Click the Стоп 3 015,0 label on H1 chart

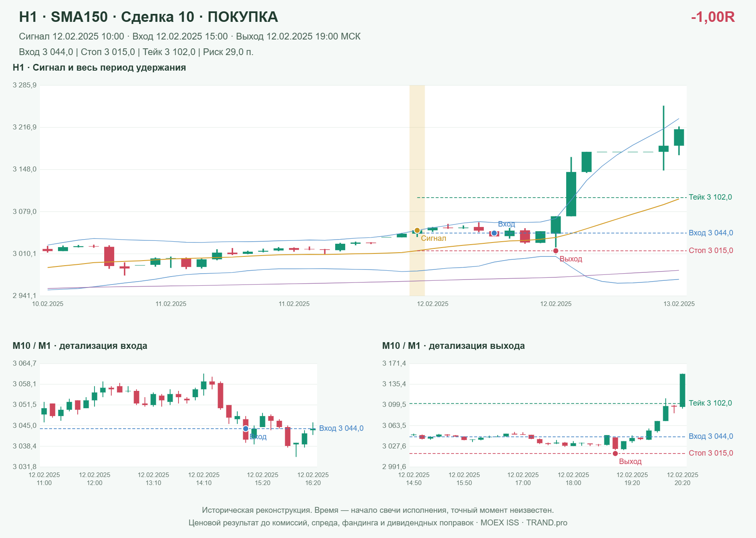coord(711,251)
